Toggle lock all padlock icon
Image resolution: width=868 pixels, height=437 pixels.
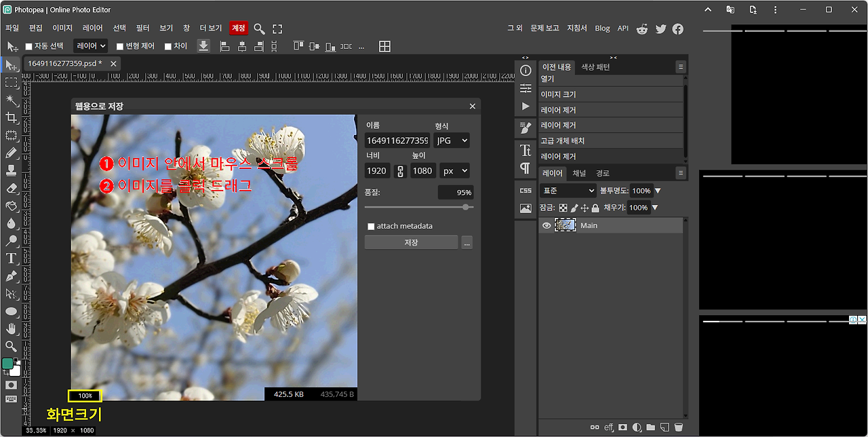coord(595,208)
